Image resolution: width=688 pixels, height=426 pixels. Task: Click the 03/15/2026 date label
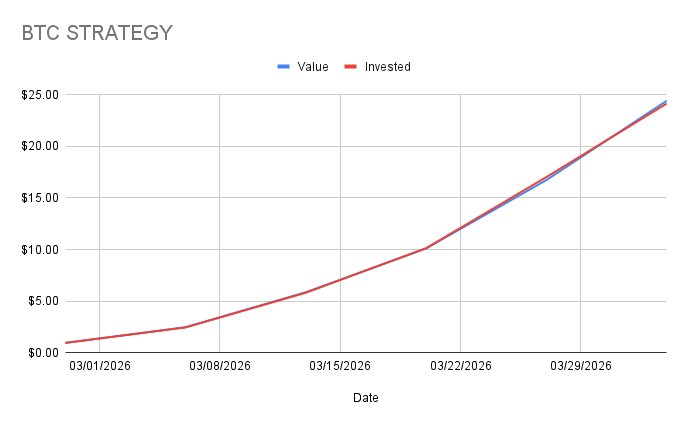pyautogui.click(x=341, y=366)
